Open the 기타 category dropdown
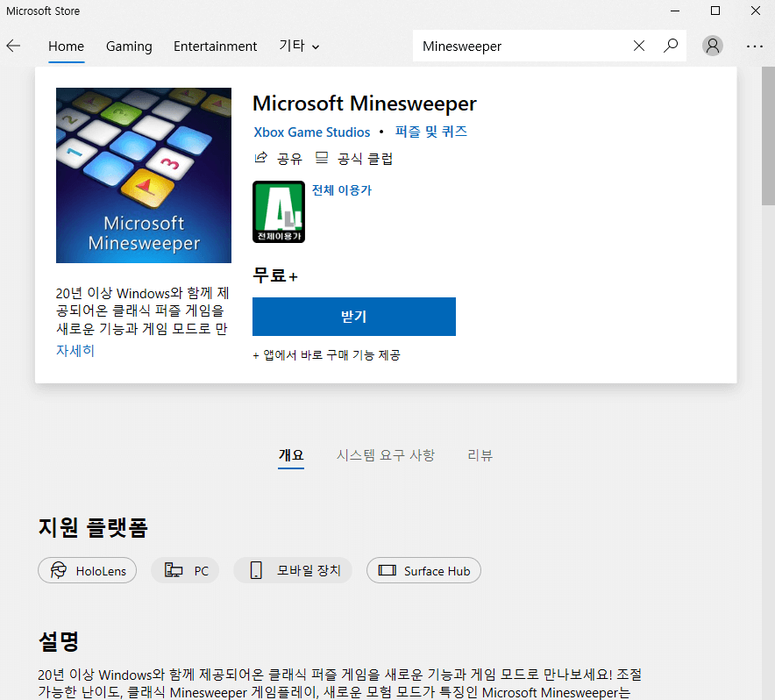 pos(299,46)
